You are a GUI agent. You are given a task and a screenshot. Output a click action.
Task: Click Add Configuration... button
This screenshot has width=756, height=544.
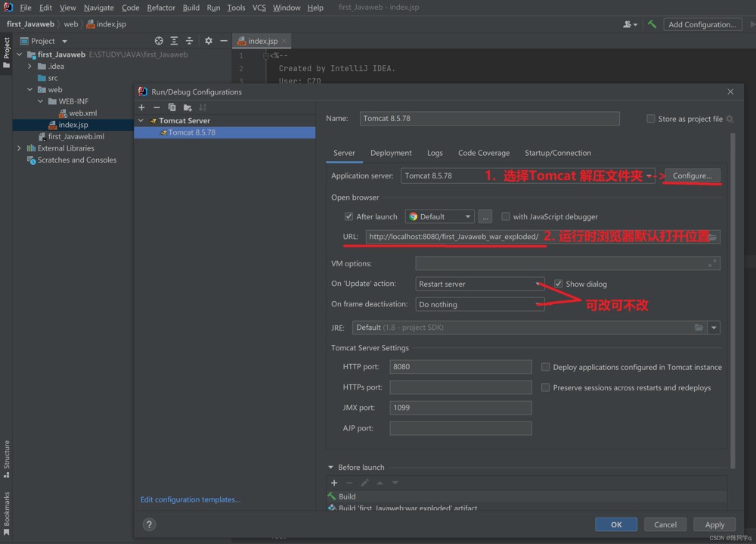[702, 24]
